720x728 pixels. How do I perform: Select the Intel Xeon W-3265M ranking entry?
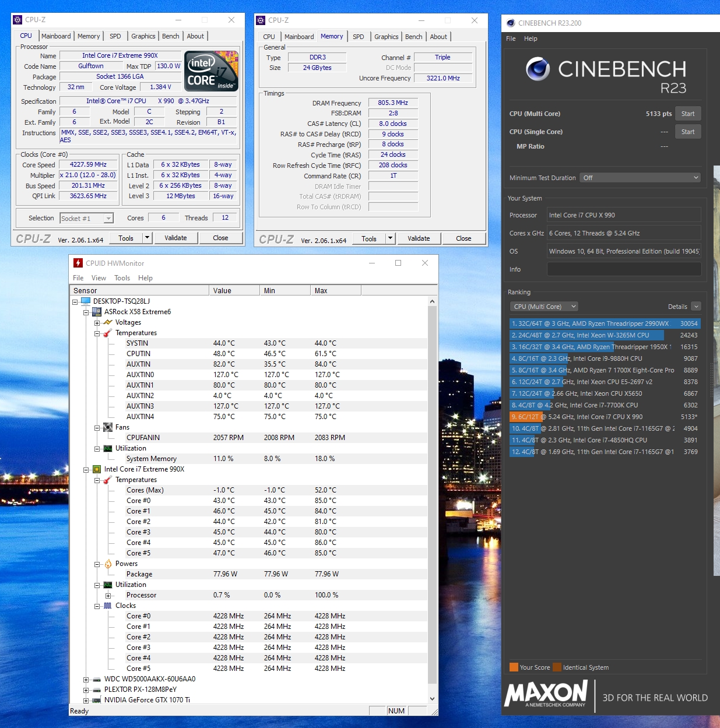605,335
